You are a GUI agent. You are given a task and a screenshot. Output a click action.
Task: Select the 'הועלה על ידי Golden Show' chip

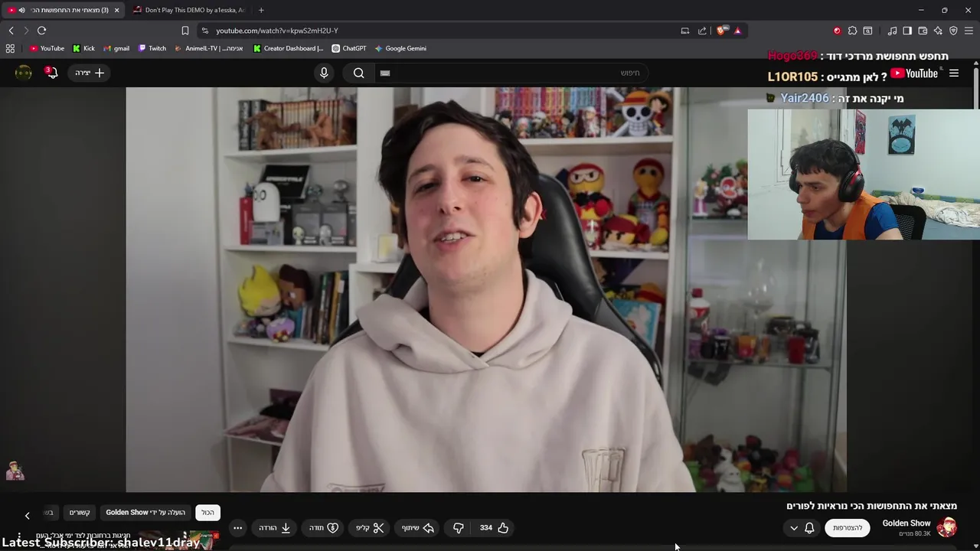[145, 513]
